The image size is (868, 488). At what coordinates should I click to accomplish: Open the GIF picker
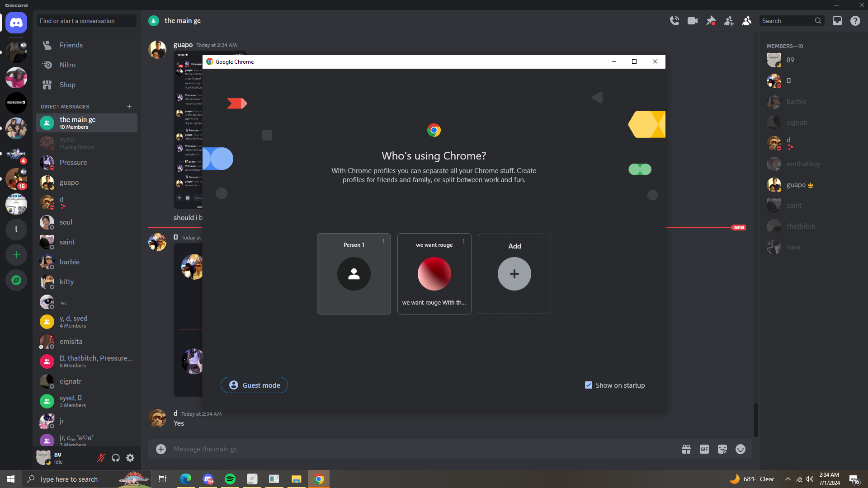[x=704, y=449]
